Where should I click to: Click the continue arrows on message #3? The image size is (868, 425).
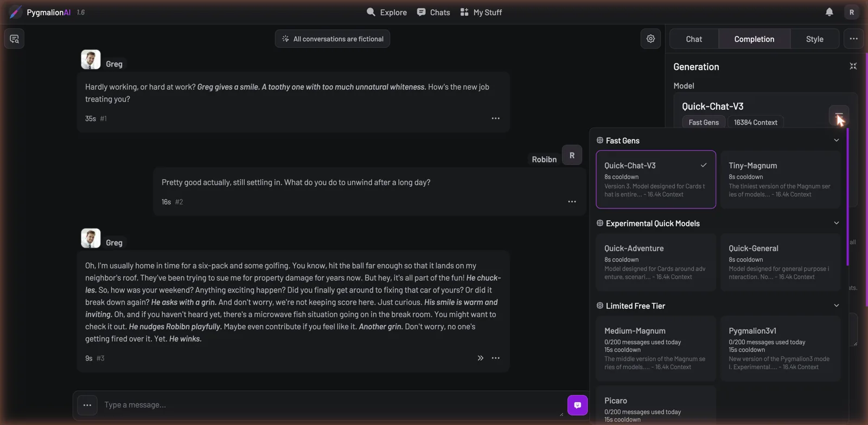pos(480,358)
